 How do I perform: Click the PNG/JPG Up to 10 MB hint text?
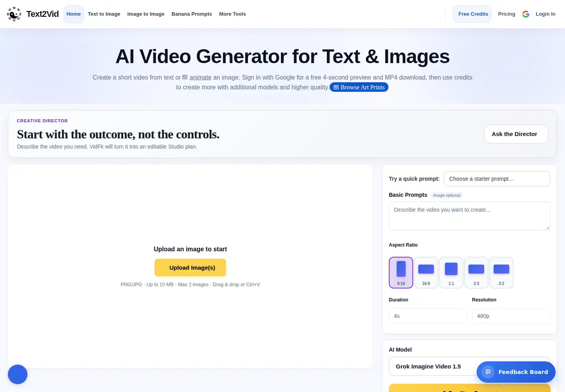(x=190, y=285)
